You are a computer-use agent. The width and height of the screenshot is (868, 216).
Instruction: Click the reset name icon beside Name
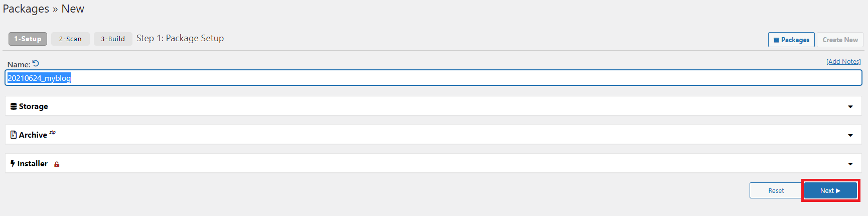point(36,64)
